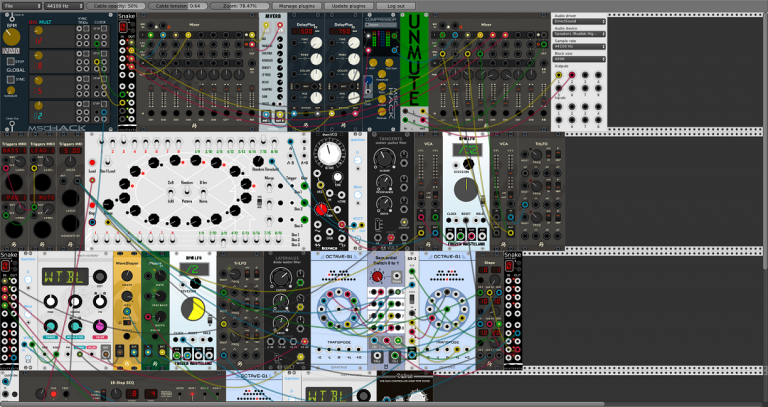
Task: Adjust the Cable tension slider
Action: click(x=178, y=6)
